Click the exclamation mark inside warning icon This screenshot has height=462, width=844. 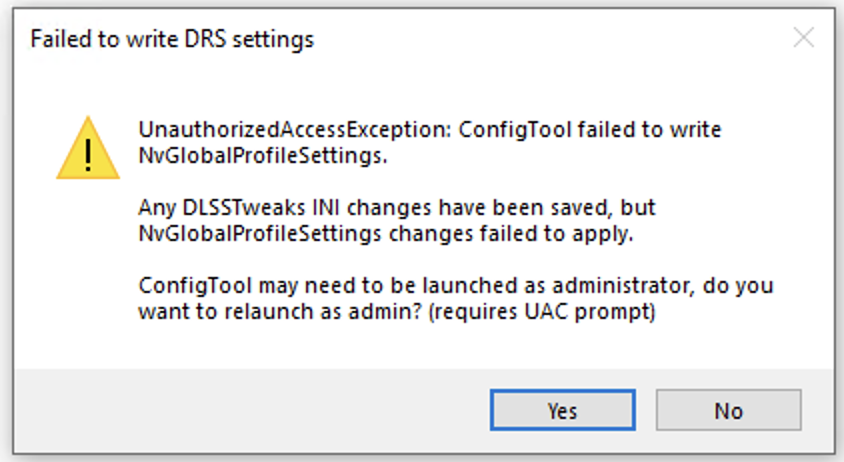point(88,153)
